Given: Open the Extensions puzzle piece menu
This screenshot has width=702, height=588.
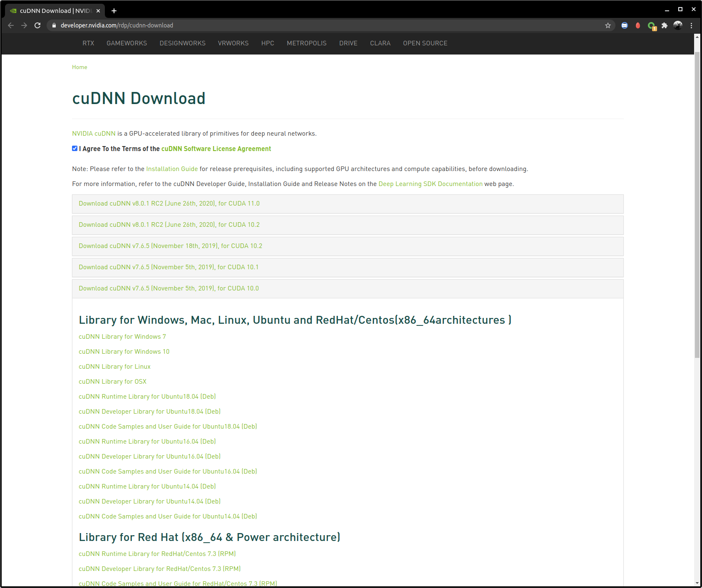Looking at the screenshot, I should click(x=665, y=25).
